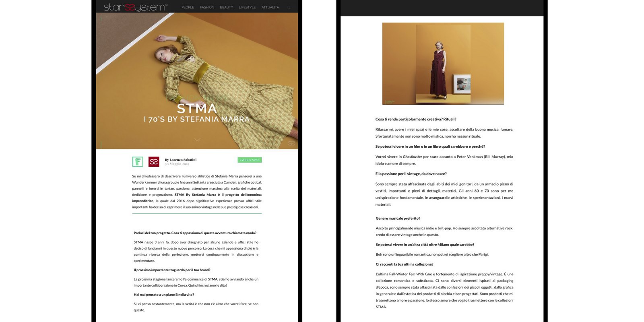The image size is (644, 322).
Task: Click the italic title 'Fem With Care'
Action: coord(420,274)
